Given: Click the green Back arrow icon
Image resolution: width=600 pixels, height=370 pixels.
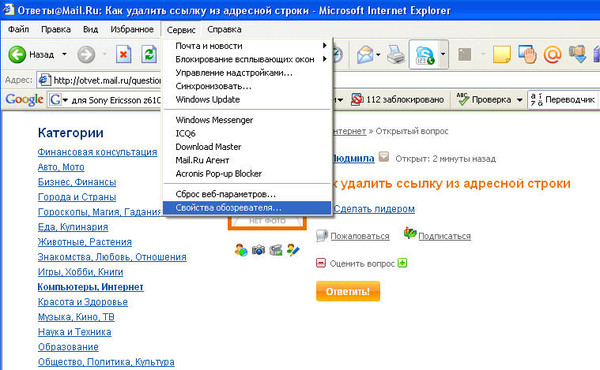Looking at the screenshot, I should pos(17,55).
